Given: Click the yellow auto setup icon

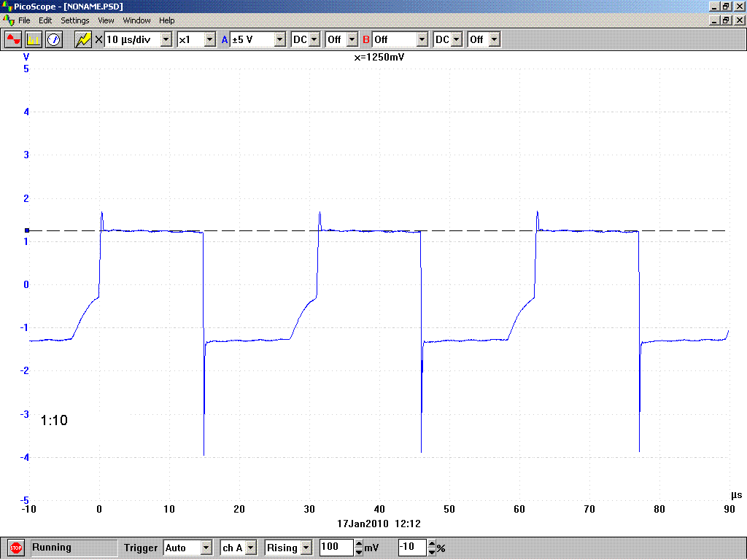Looking at the screenshot, I should [83, 39].
